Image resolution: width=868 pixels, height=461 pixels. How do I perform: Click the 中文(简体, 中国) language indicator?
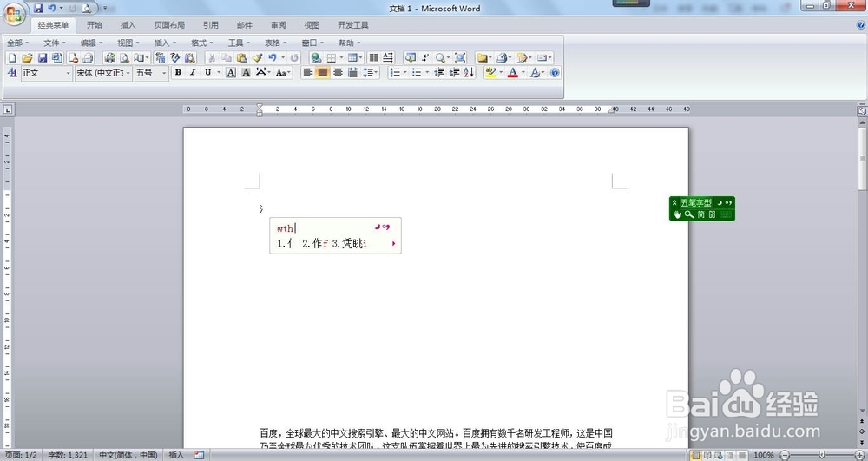point(128,455)
